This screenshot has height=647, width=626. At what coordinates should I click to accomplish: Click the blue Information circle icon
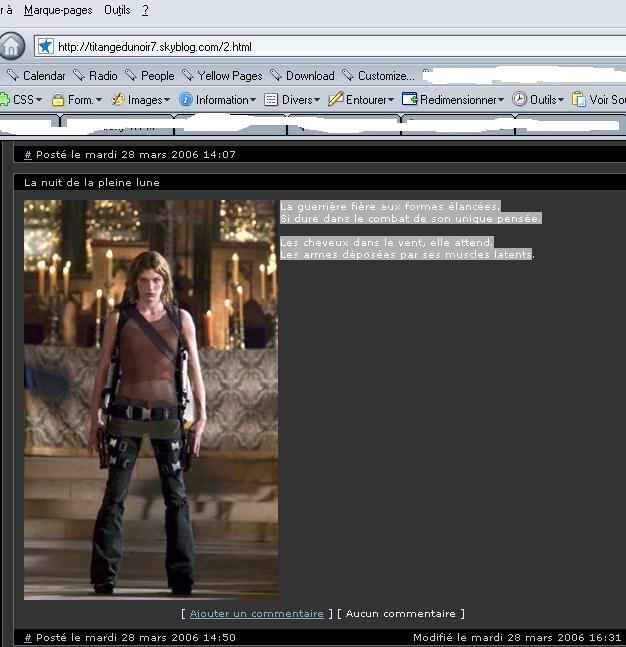click(186, 99)
